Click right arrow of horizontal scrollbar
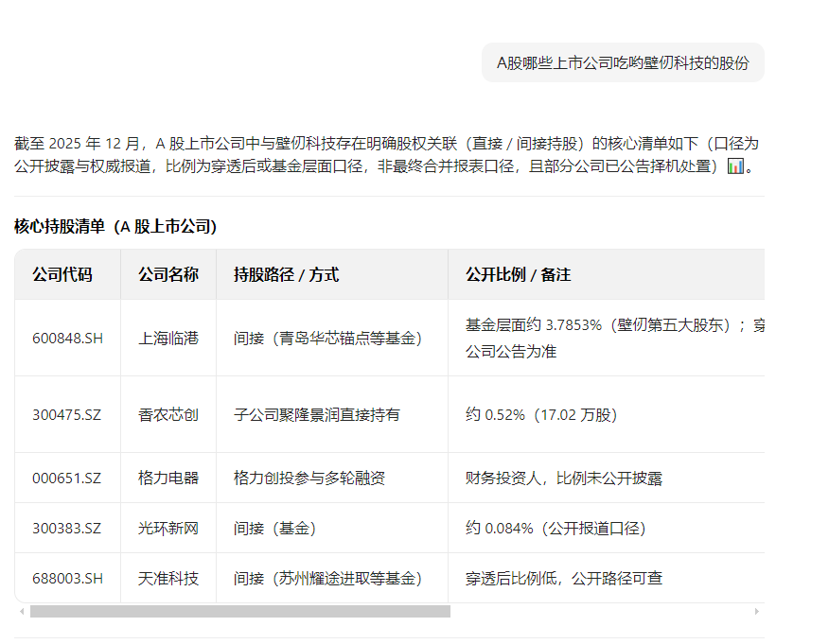 [756, 611]
